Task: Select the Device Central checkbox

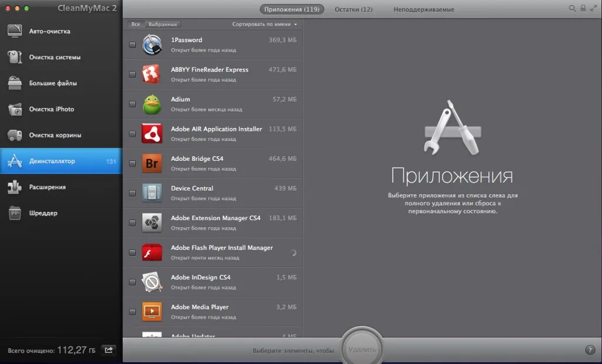Action: (x=132, y=193)
